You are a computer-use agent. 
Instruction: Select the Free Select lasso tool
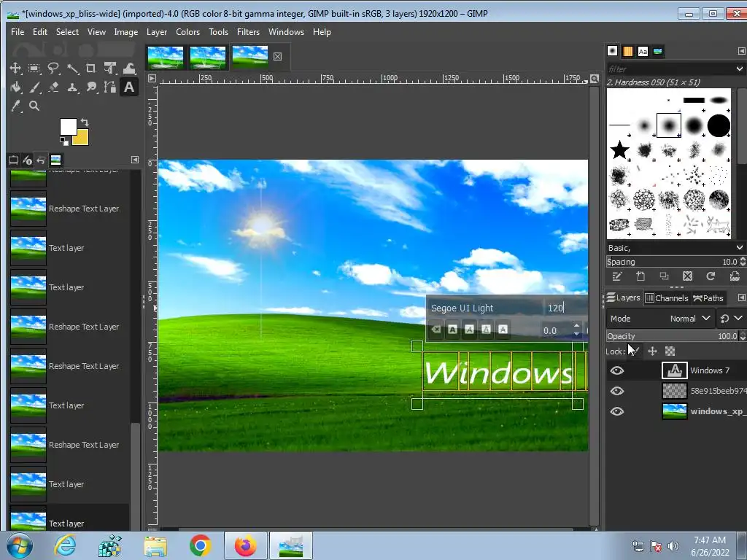click(53, 68)
